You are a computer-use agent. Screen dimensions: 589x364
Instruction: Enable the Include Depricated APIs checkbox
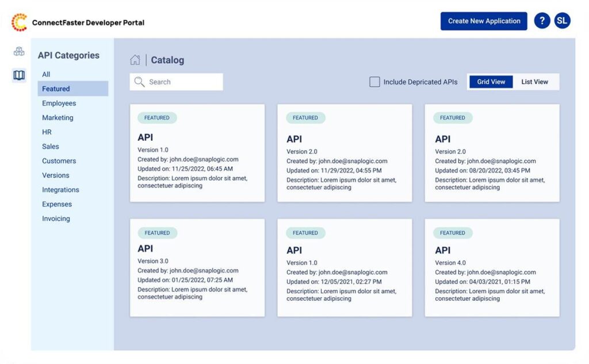374,82
